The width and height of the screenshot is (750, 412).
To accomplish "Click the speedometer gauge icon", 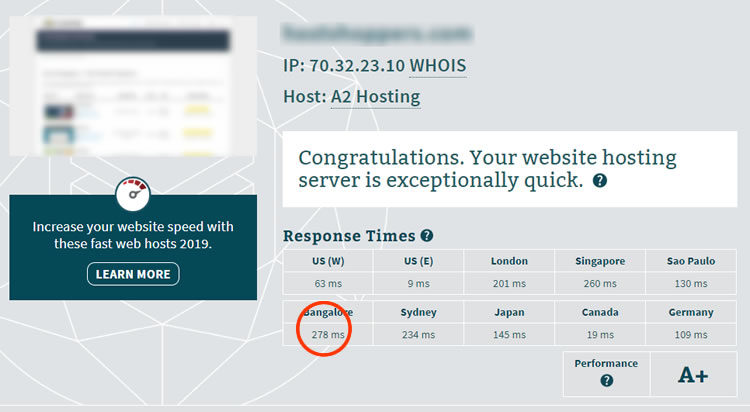I will click(x=133, y=194).
